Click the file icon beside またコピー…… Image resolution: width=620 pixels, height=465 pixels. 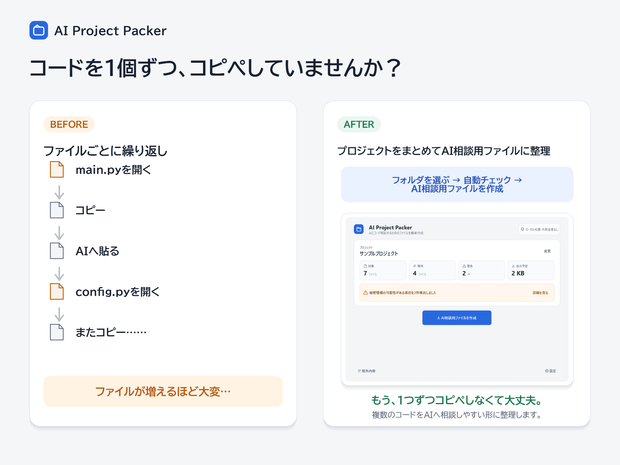[x=57, y=332]
